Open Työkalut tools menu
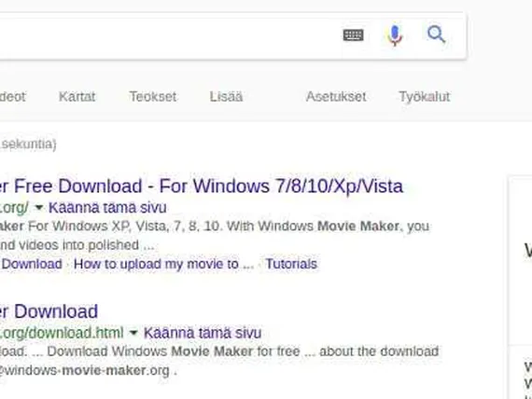 tap(425, 97)
